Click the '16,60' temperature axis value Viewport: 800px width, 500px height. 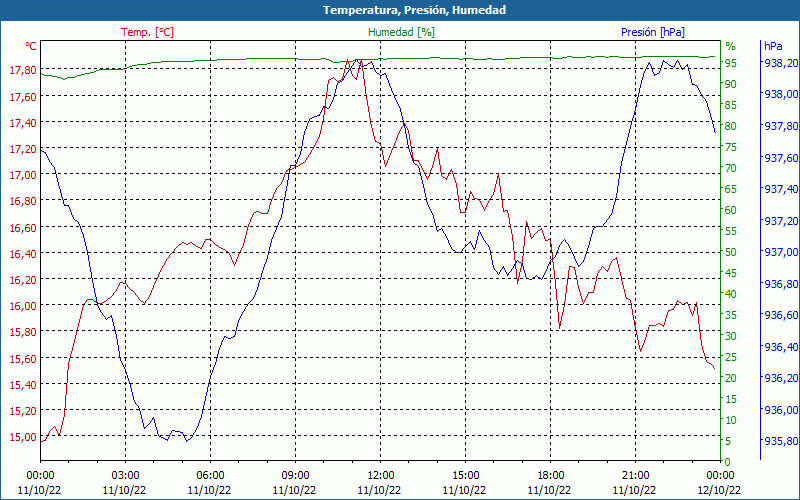pos(23,228)
